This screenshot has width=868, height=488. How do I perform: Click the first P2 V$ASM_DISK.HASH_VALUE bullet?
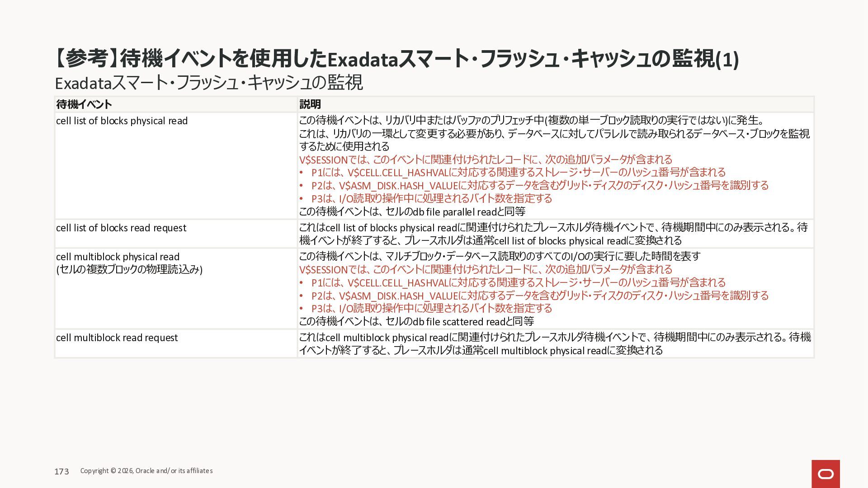click(x=540, y=186)
